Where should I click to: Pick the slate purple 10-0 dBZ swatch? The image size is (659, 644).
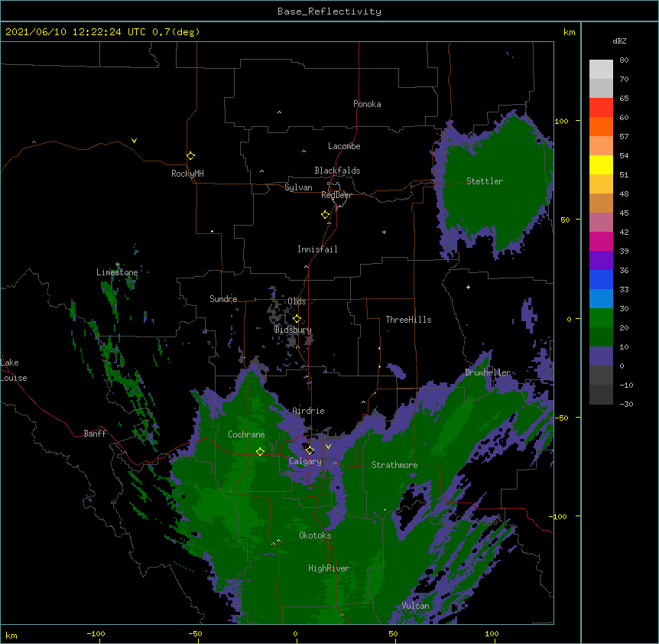click(601, 356)
